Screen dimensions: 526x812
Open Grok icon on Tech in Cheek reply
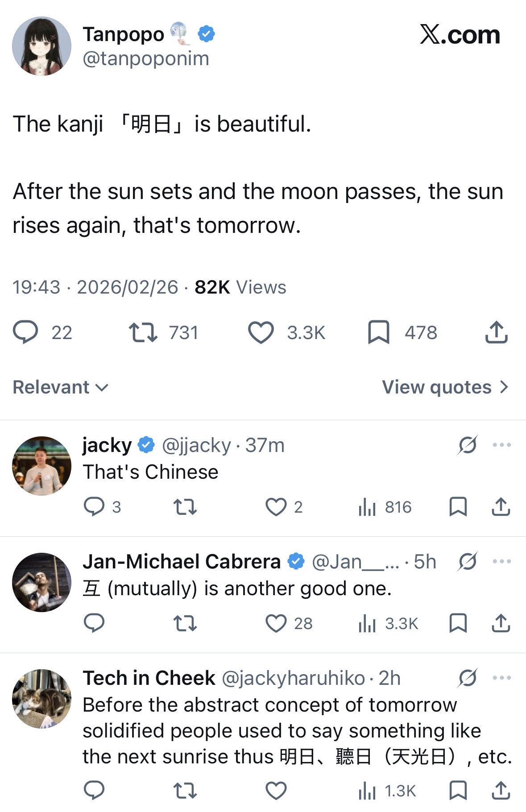click(468, 678)
